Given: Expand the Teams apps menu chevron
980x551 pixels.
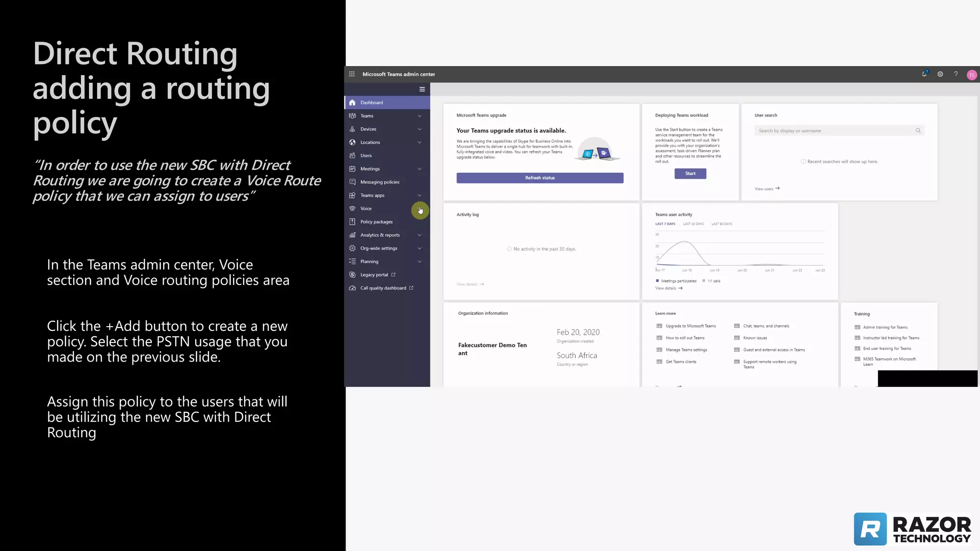Looking at the screenshot, I should (420, 196).
